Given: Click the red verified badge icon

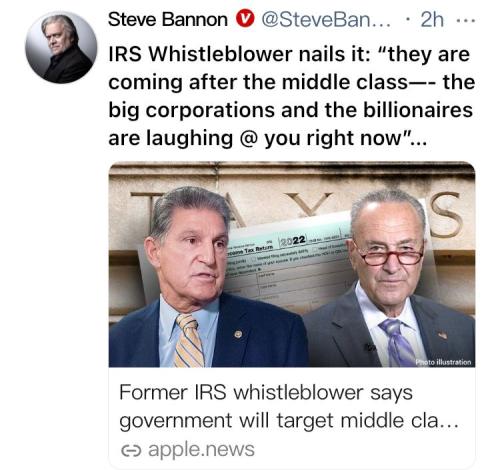Looking at the screenshot, I should 245,20.
